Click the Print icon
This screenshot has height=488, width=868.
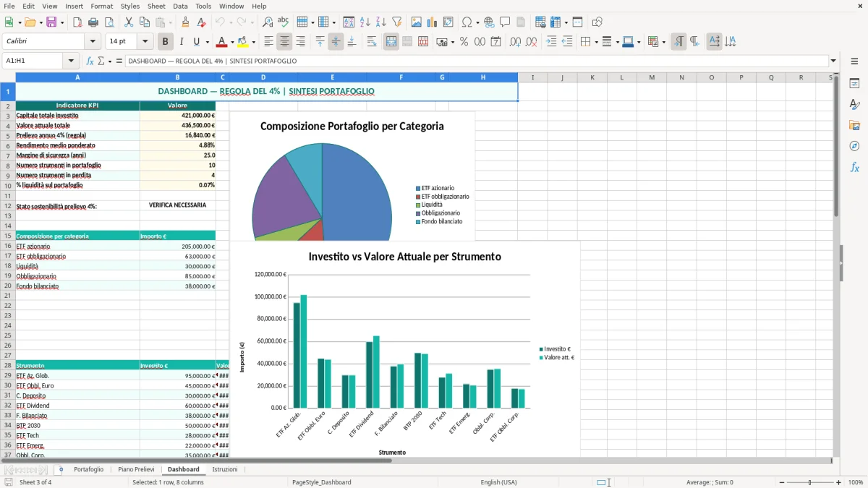(x=93, y=22)
